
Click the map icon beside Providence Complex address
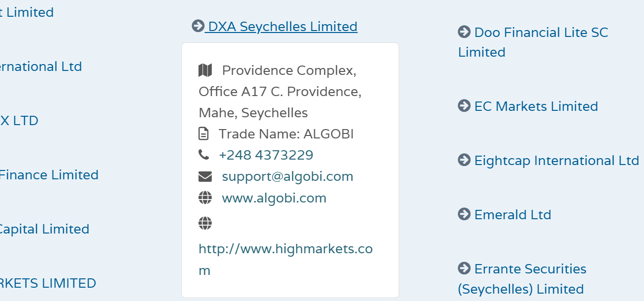(x=205, y=70)
